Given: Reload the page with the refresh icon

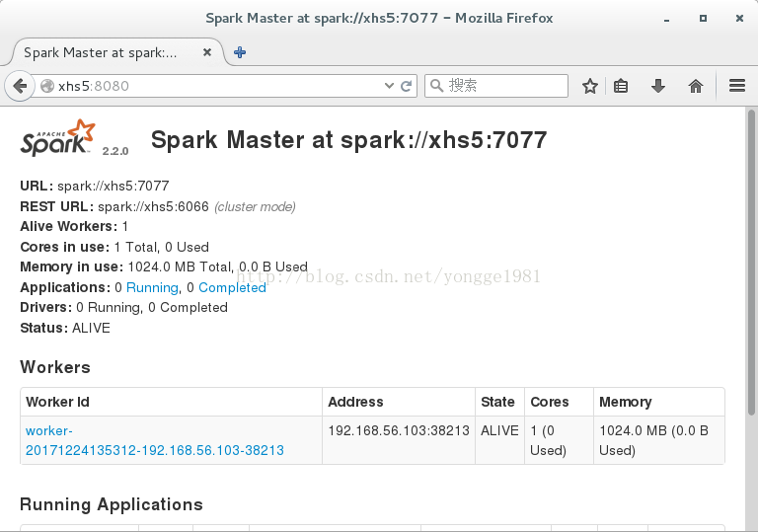Looking at the screenshot, I should point(406,86).
